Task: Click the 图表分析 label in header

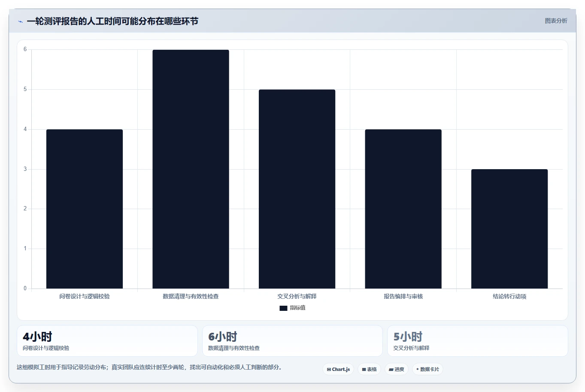Action: pos(556,21)
